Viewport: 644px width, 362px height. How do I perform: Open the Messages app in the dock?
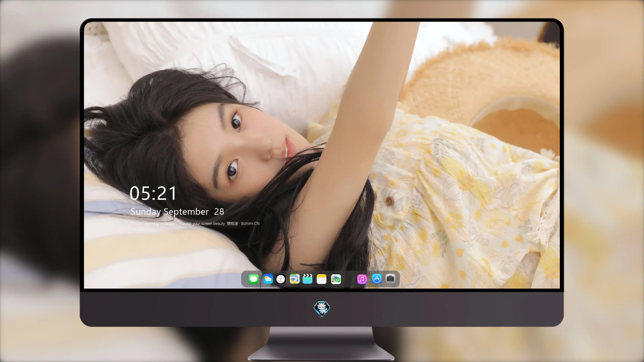tap(254, 279)
